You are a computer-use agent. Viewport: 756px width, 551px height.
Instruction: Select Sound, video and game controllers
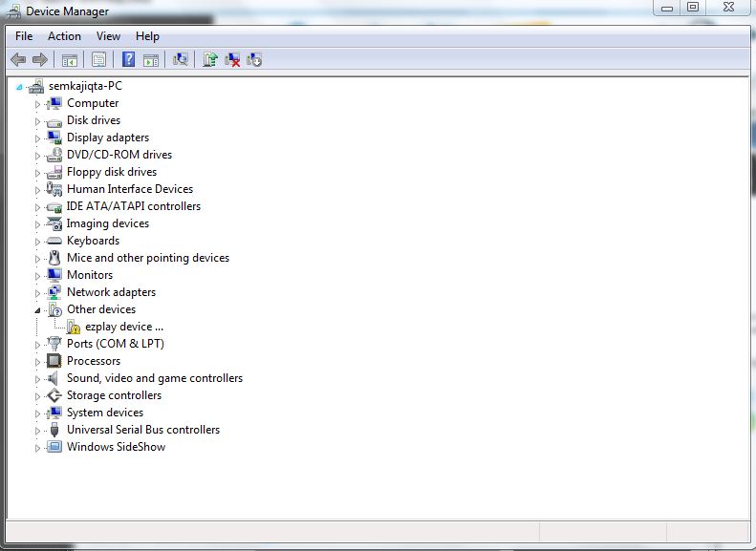click(x=154, y=378)
